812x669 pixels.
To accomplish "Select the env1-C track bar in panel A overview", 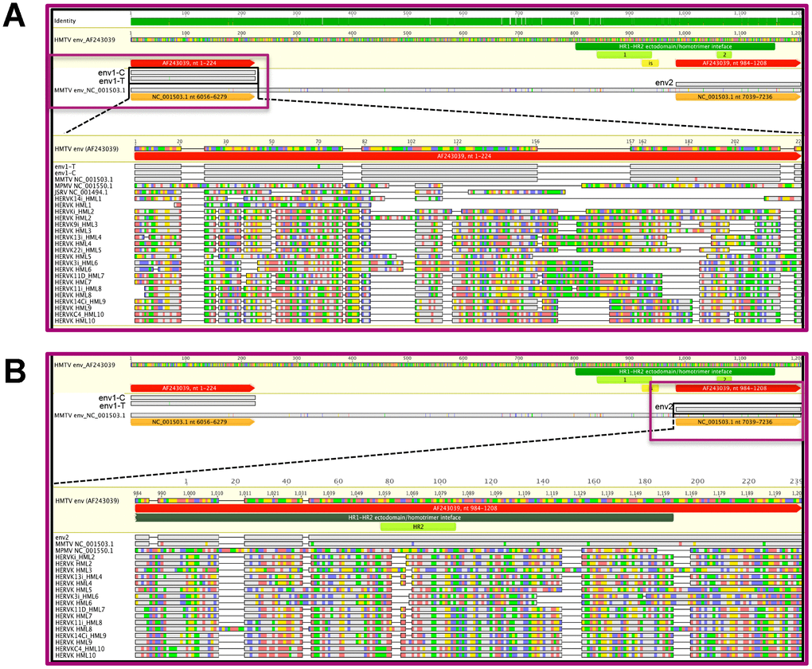I will tap(192, 72).
